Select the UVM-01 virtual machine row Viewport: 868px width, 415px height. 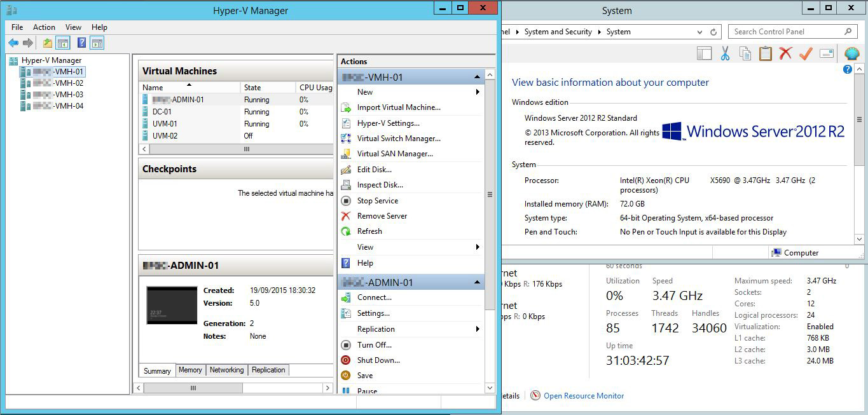click(x=236, y=124)
